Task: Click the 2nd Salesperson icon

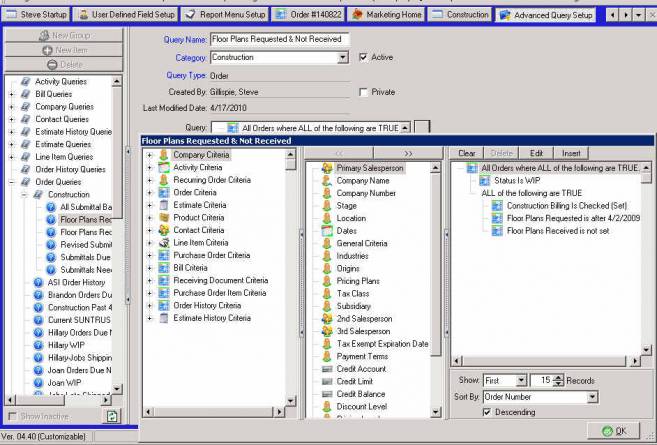Action: (327, 319)
